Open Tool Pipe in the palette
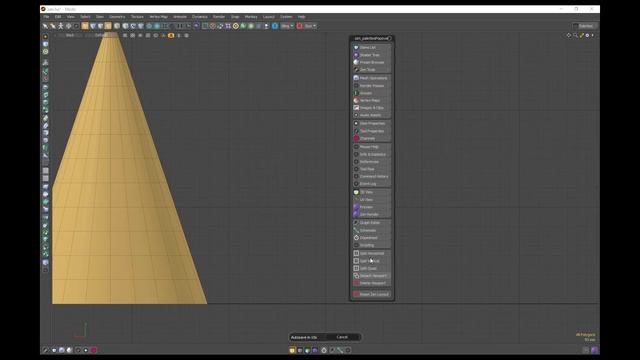The image size is (640, 360). 371,169
